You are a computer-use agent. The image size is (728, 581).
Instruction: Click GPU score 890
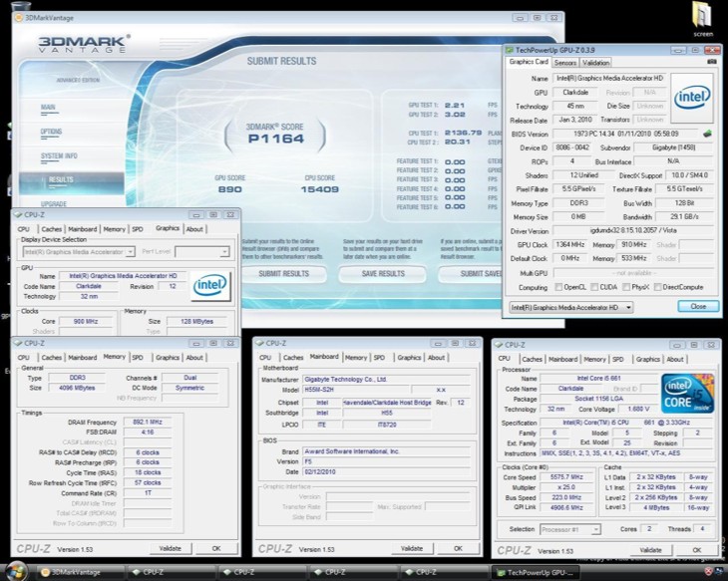229,189
